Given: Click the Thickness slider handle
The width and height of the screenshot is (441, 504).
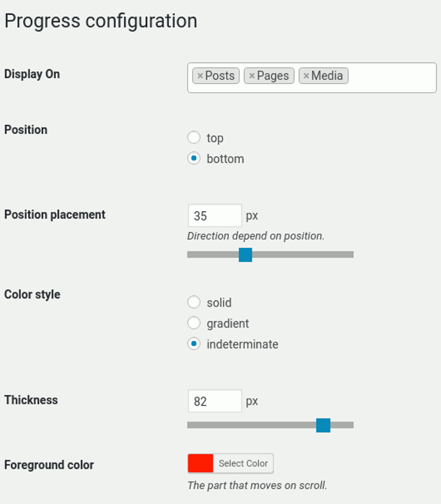Looking at the screenshot, I should tap(323, 425).
